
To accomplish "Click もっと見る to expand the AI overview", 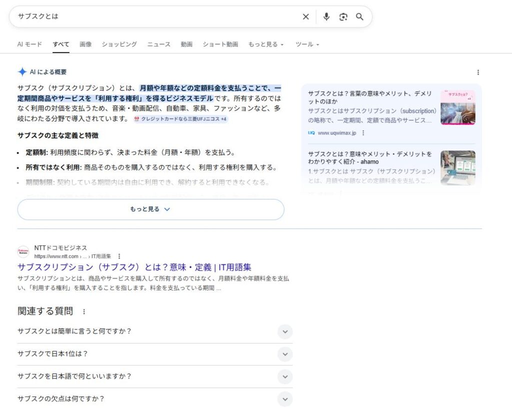I will [x=150, y=209].
